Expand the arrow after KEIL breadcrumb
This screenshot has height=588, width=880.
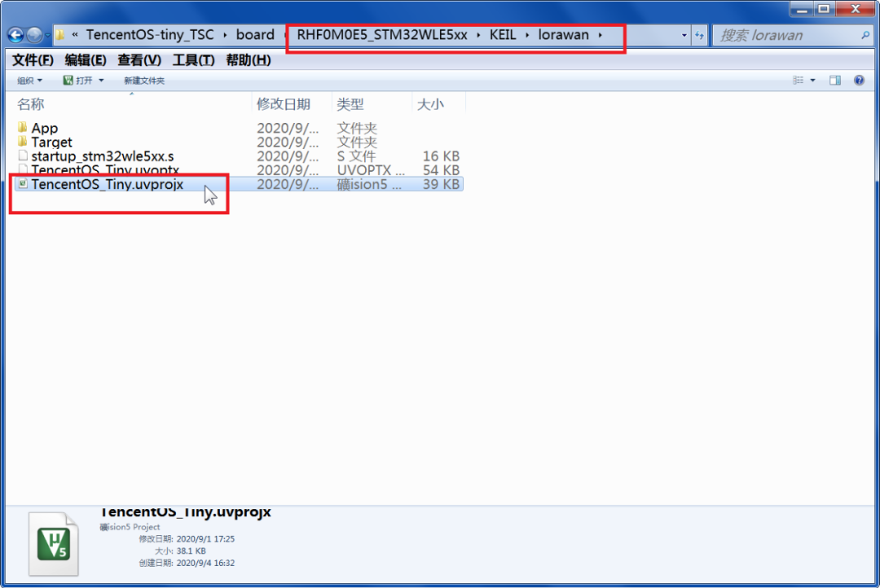pyautogui.click(x=527, y=35)
